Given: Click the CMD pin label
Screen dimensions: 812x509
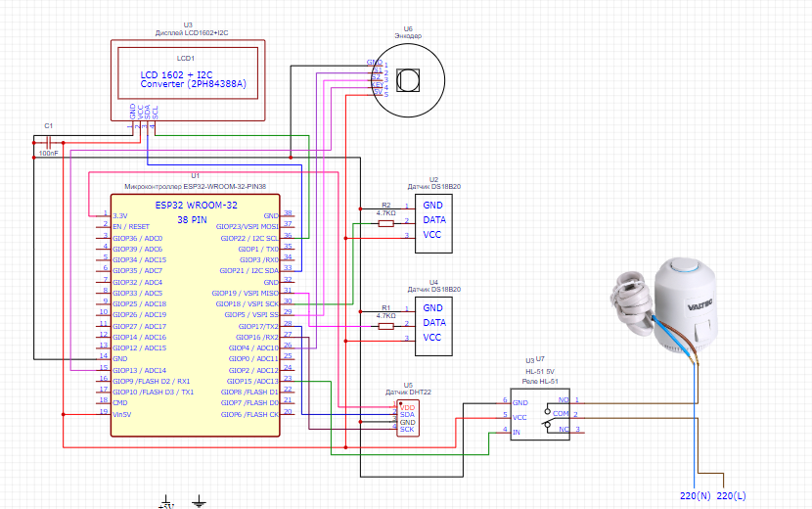Looking at the screenshot, I should pyautogui.click(x=120, y=402).
